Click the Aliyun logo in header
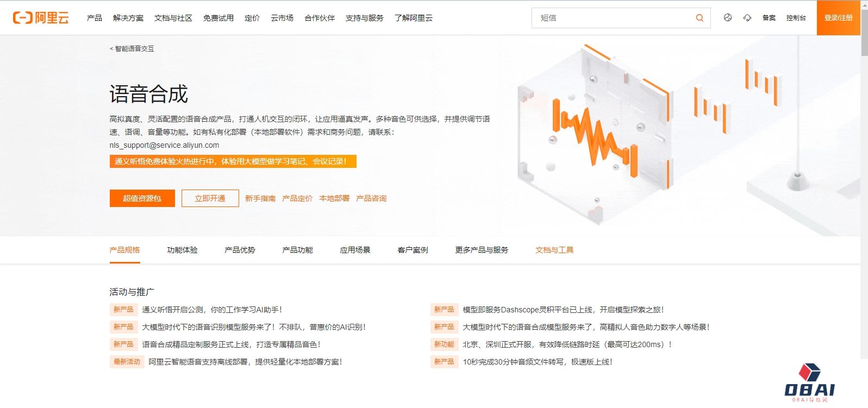Viewport: 868px width, 408px height. click(x=41, y=18)
